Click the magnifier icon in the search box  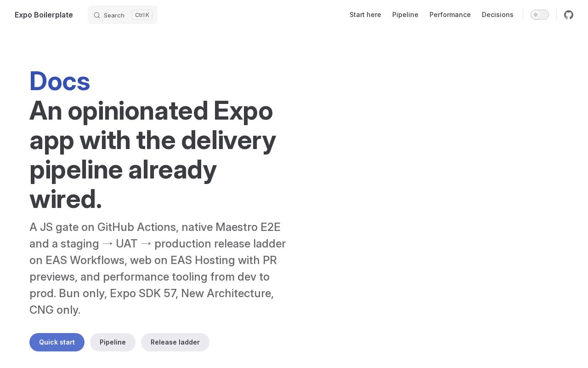pyautogui.click(x=97, y=15)
